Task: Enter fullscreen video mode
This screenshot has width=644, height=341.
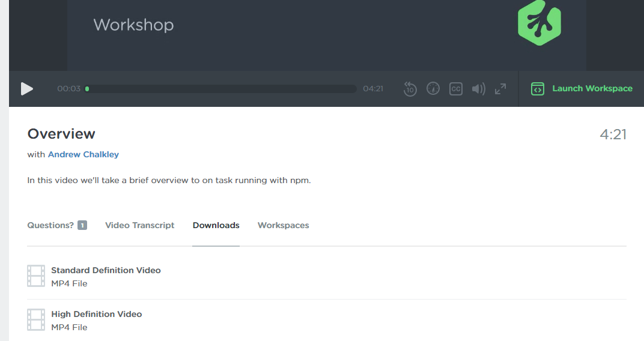Action: pyautogui.click(x=500, y=89)
